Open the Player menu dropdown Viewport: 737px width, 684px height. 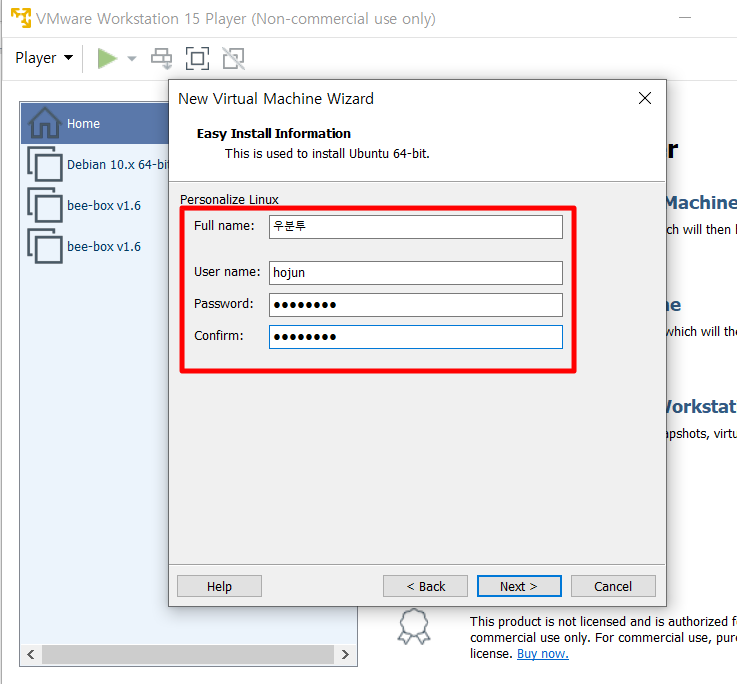(44, 58)
